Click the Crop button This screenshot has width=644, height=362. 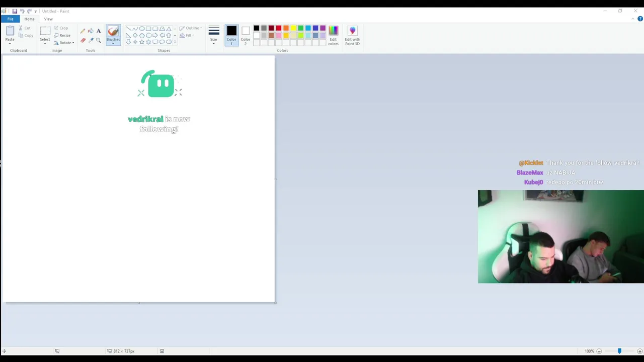coord(61,28)
